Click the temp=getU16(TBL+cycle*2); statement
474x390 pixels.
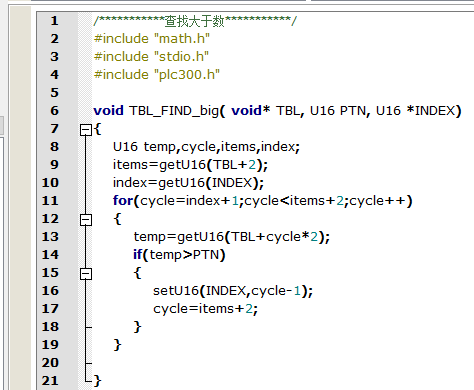coord(232,237)
